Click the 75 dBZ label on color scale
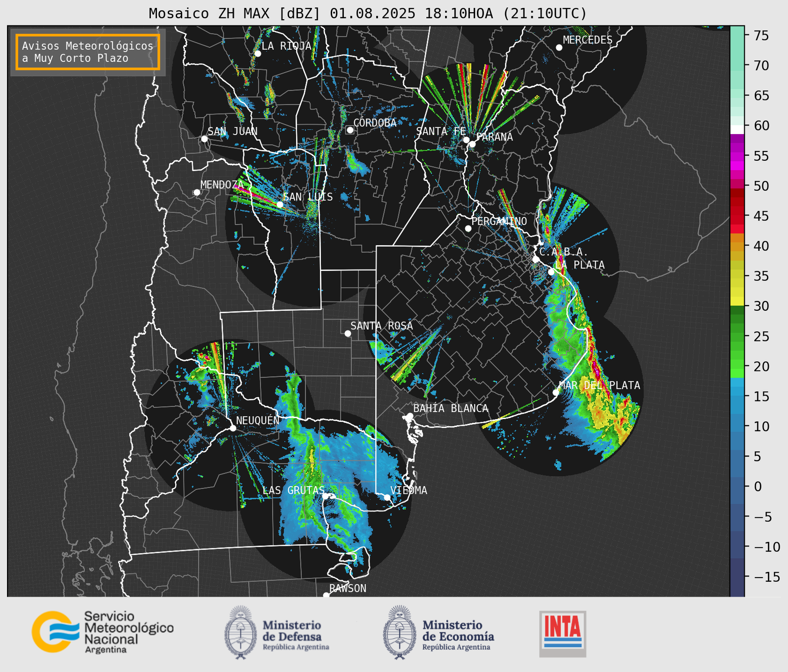This screenshot has width=788, height=672. [x=760, y=36]
